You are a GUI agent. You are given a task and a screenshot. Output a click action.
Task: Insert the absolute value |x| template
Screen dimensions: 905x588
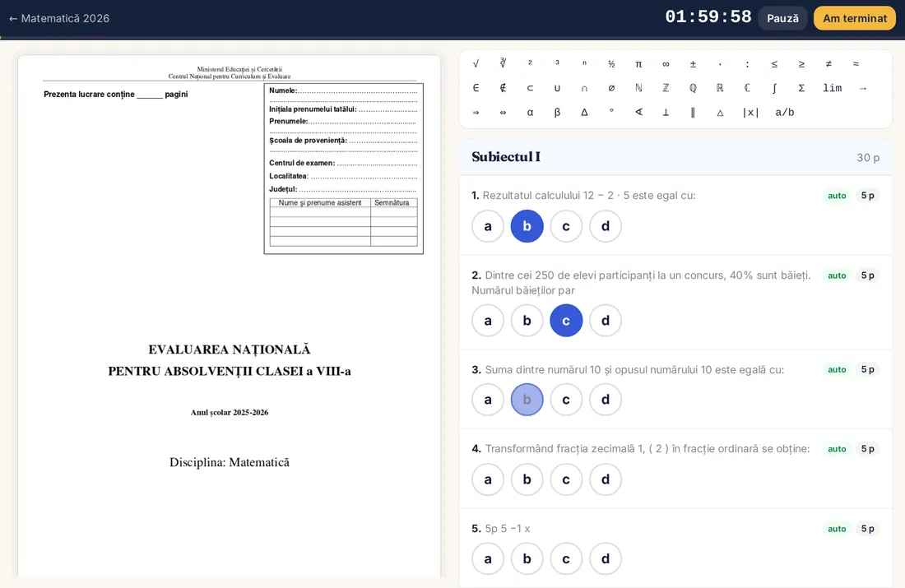[750, 112]
